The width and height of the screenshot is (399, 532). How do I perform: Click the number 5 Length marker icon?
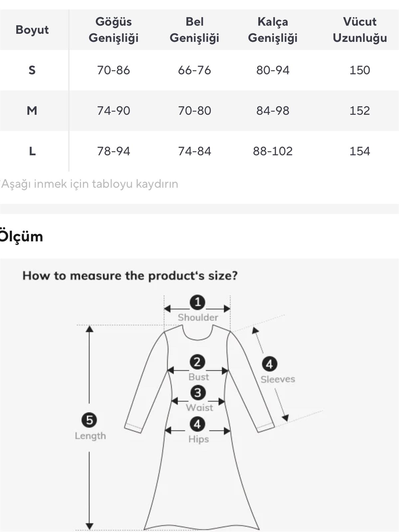(x=89, y=420)
